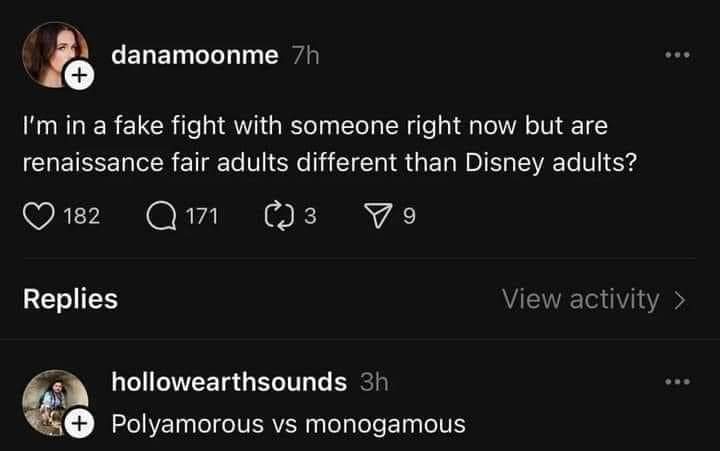Open the danamoonme profile username
Viewport: 720px width, 451px height.
click(194, 56)
